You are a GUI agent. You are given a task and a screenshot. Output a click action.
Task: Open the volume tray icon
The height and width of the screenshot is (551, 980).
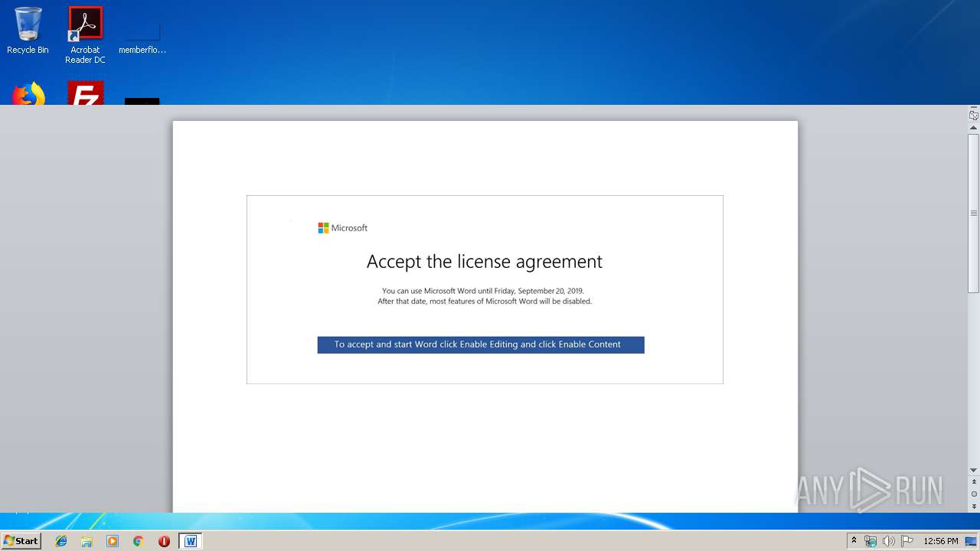click(x=889, y=541)
